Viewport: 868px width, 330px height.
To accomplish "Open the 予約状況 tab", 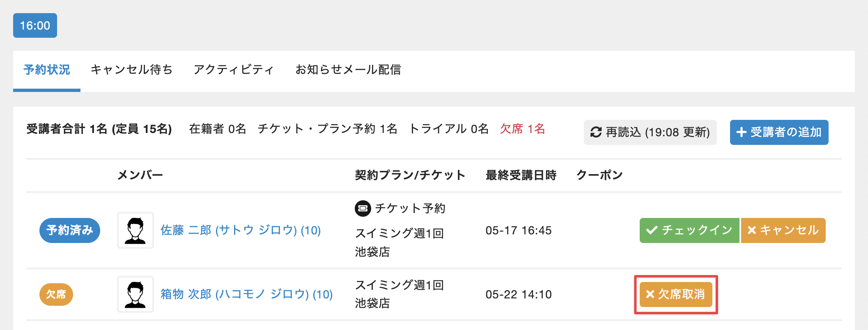I will click(x=47, y=70).
